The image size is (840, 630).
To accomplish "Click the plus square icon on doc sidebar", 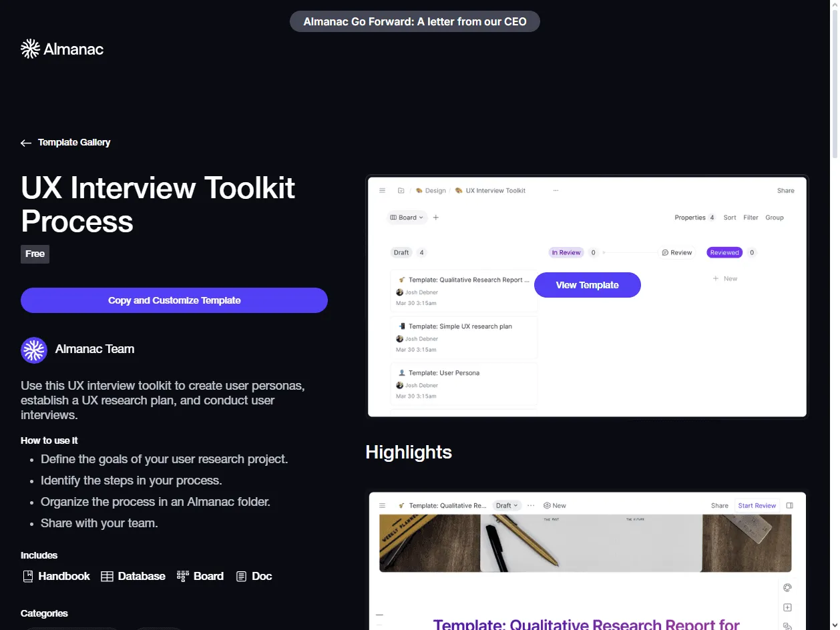I will coord(787,608).
